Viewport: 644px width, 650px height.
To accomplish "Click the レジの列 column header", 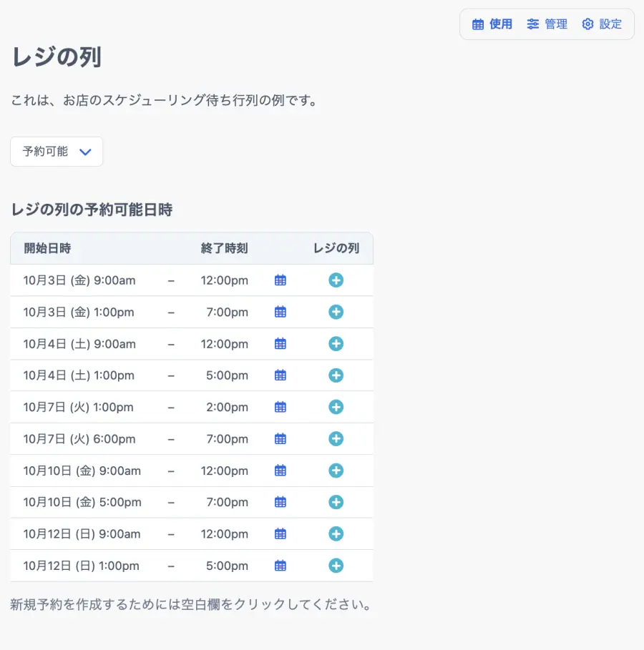I will [x=336, y=248].
